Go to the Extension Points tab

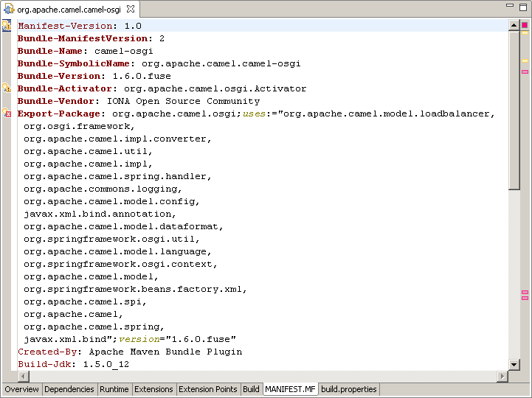click(x=208, y=389)
